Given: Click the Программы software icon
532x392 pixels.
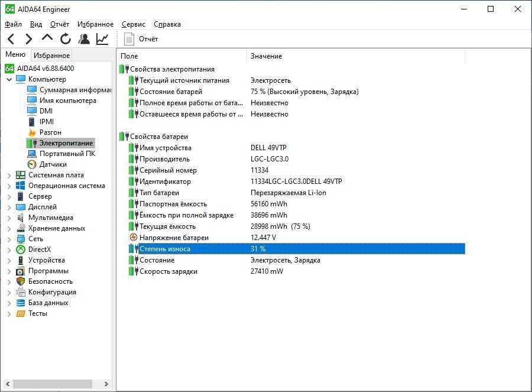Looking at the screenshot, I should 21,271.
